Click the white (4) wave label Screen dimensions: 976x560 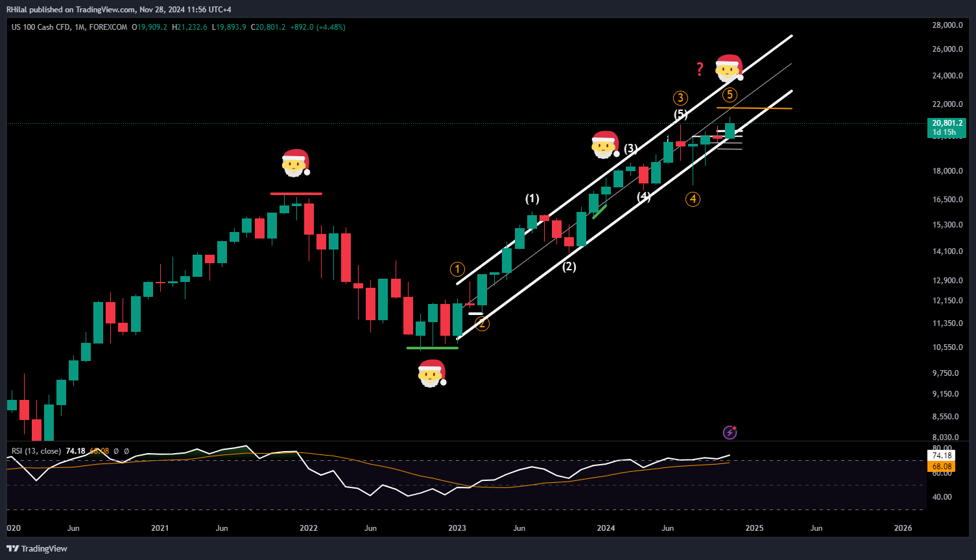coord(643,196)
